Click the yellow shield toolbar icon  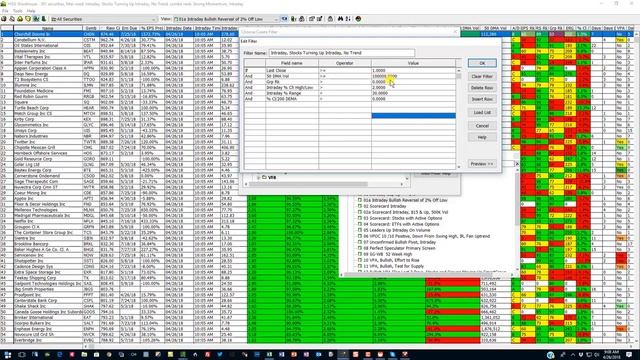coord(28,19)
